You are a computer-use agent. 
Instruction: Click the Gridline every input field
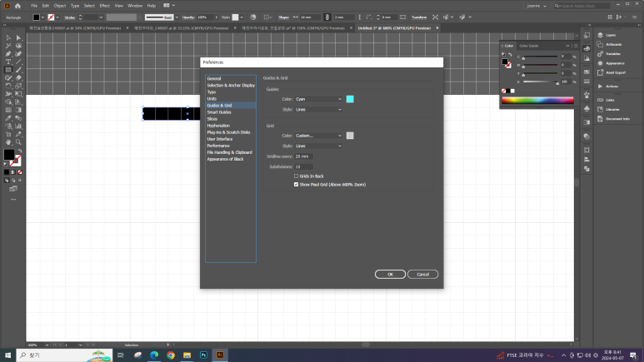point(303,156)
